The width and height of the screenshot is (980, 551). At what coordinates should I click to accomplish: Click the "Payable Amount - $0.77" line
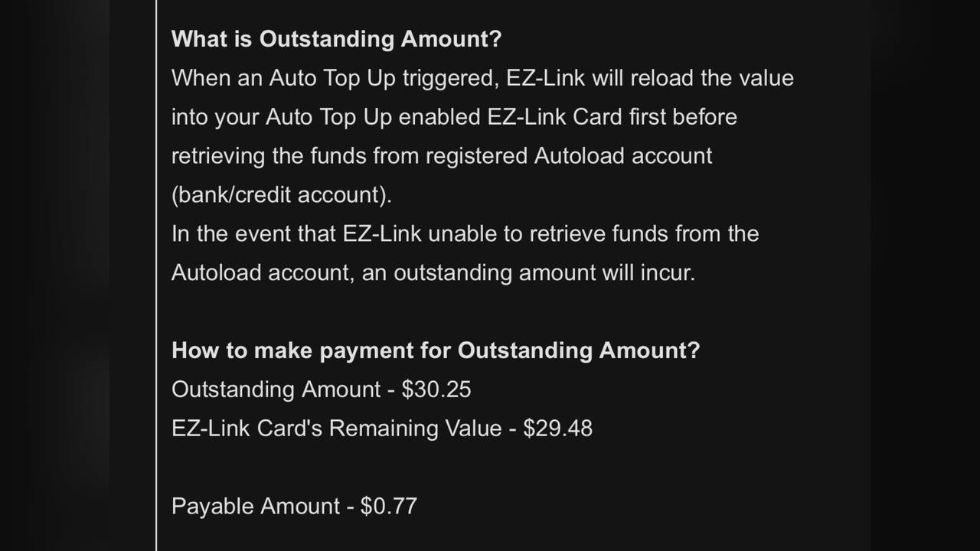[x=294, y=507]
